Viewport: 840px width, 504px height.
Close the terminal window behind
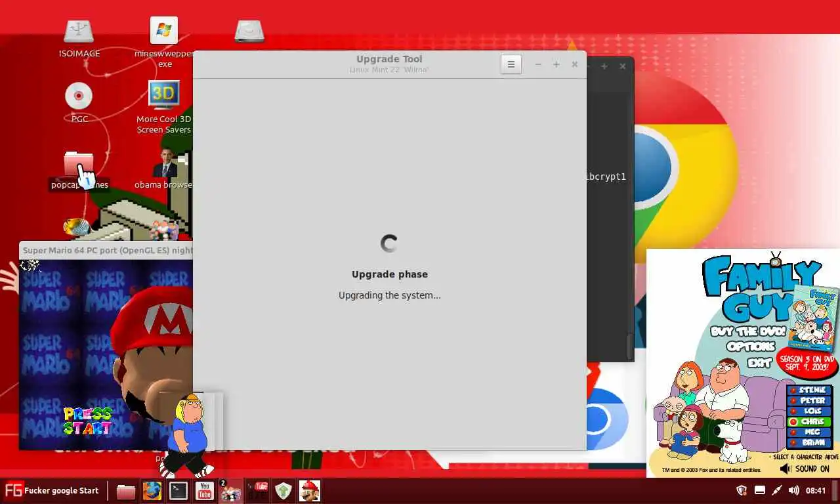(623, 66)
